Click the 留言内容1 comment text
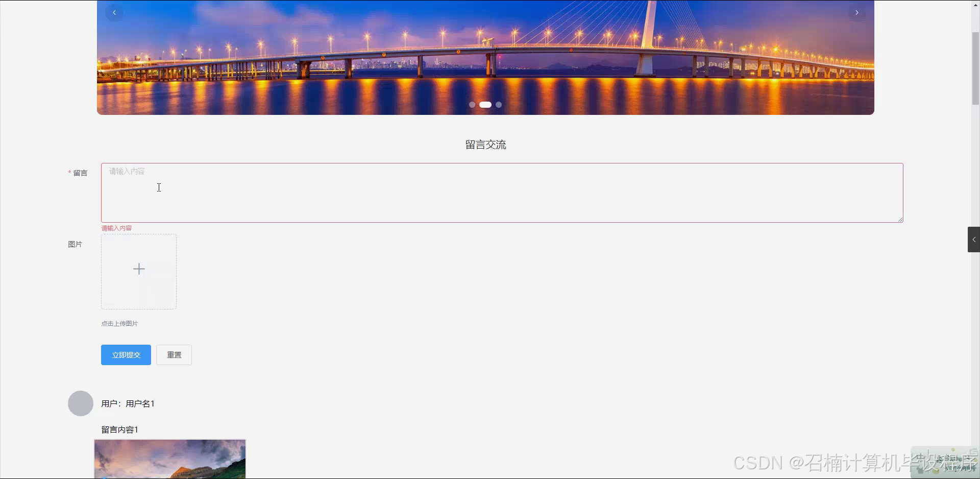The height and width of the screenshot is (479, 980). (x=119, y=429)
